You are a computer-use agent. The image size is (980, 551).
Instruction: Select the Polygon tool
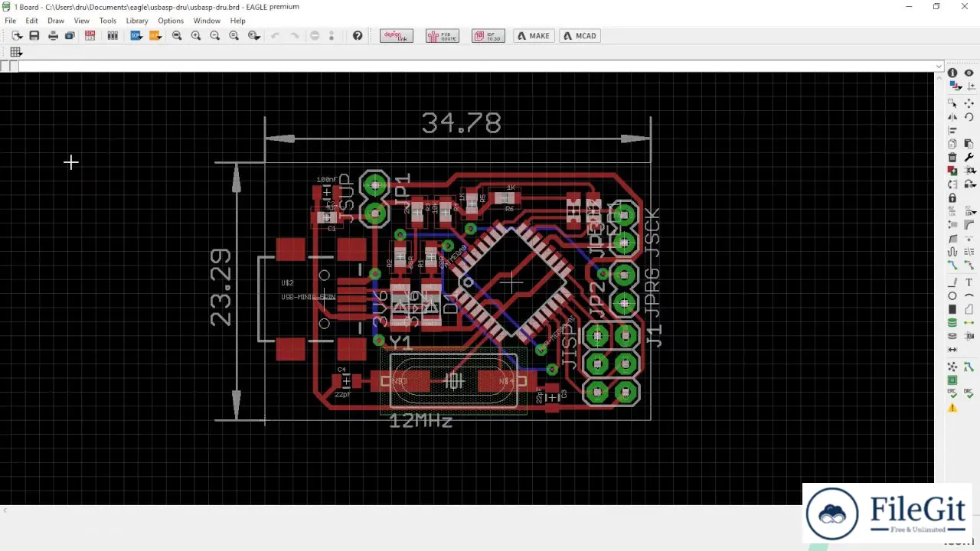[x=969, y=309]
